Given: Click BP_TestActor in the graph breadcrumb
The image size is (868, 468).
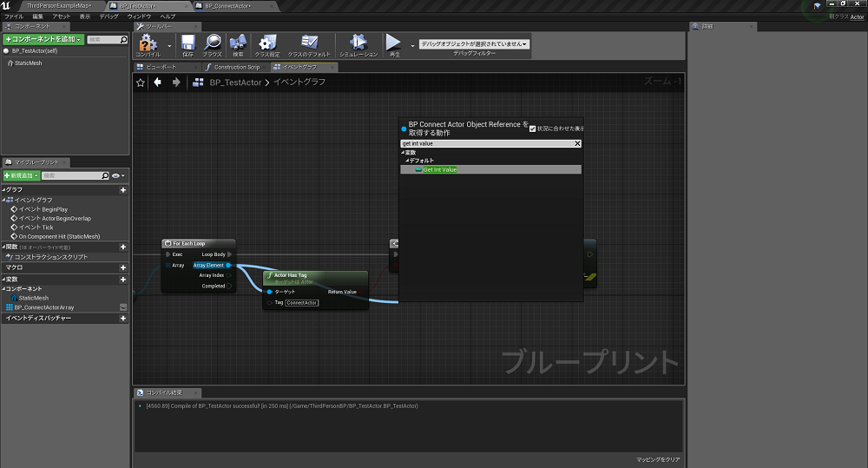Looking at the screenshot, I should pyautogui.click(x=235, y=82).
